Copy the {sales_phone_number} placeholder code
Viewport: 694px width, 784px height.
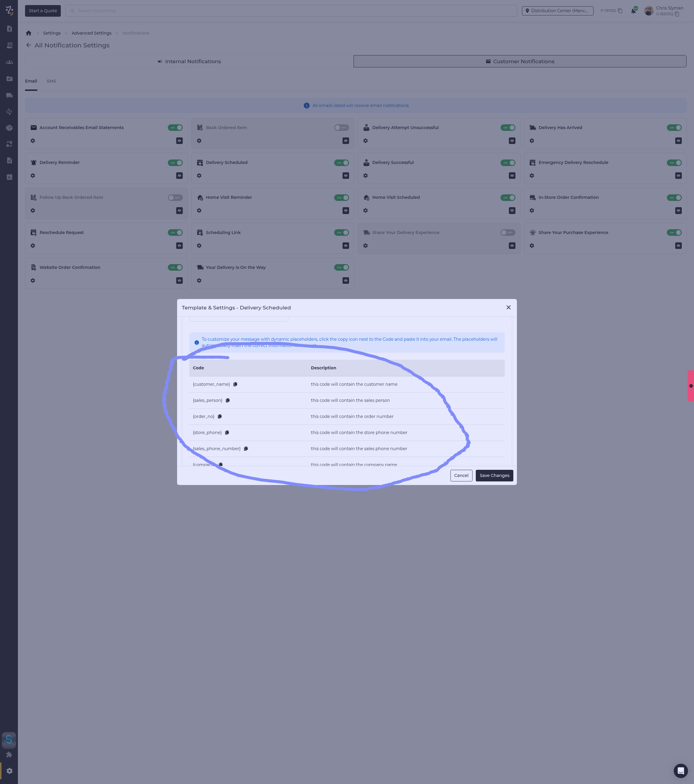click(246, 449)
